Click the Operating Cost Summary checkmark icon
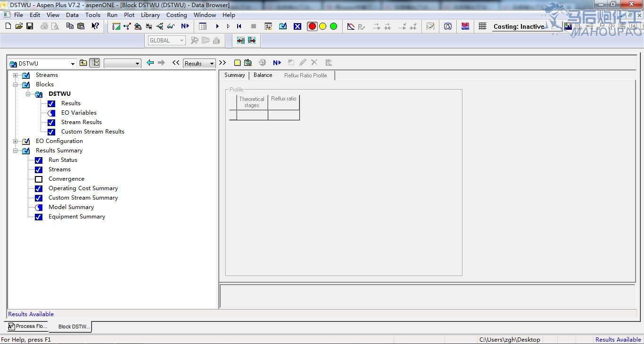 tap(39, 188)
